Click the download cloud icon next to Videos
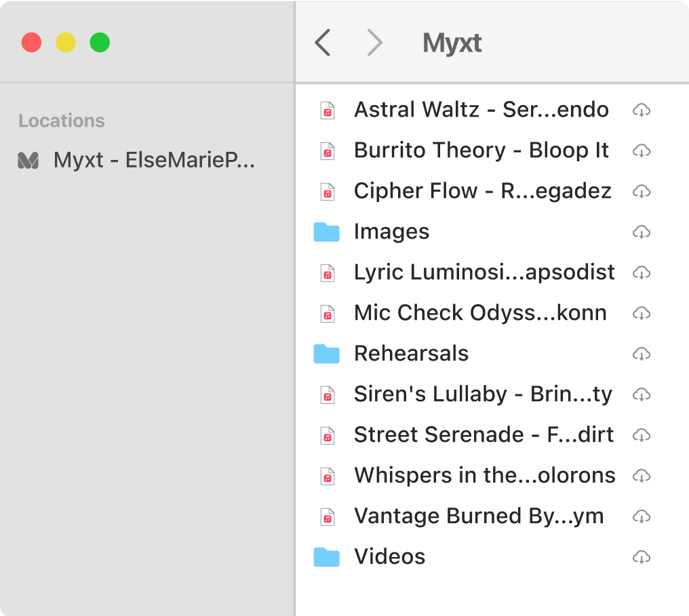Image resolution: width=689 pixels, height=616 pixels. [642, 558]
